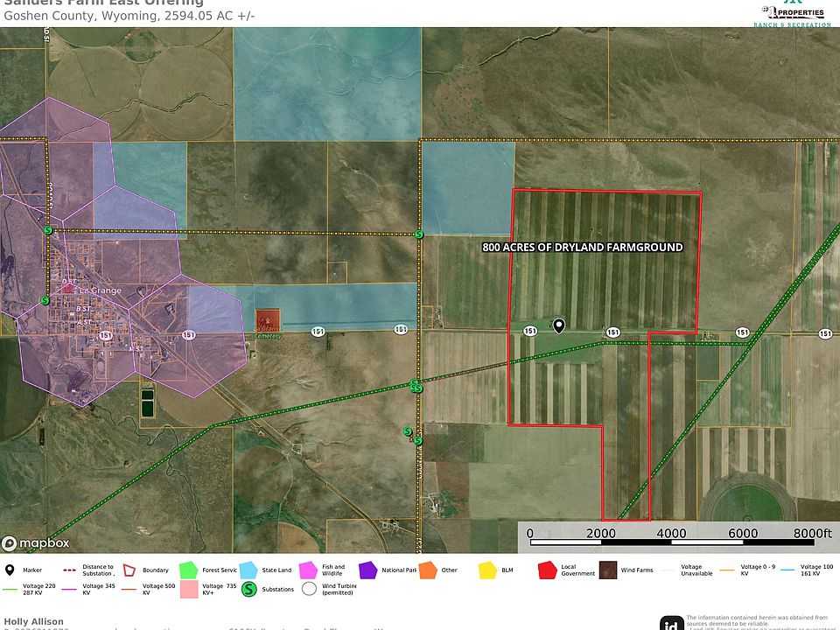This screenshot has width=840, height=630.
Task: Click the State Land blue swatch in legend
Action: coord(248,570)
